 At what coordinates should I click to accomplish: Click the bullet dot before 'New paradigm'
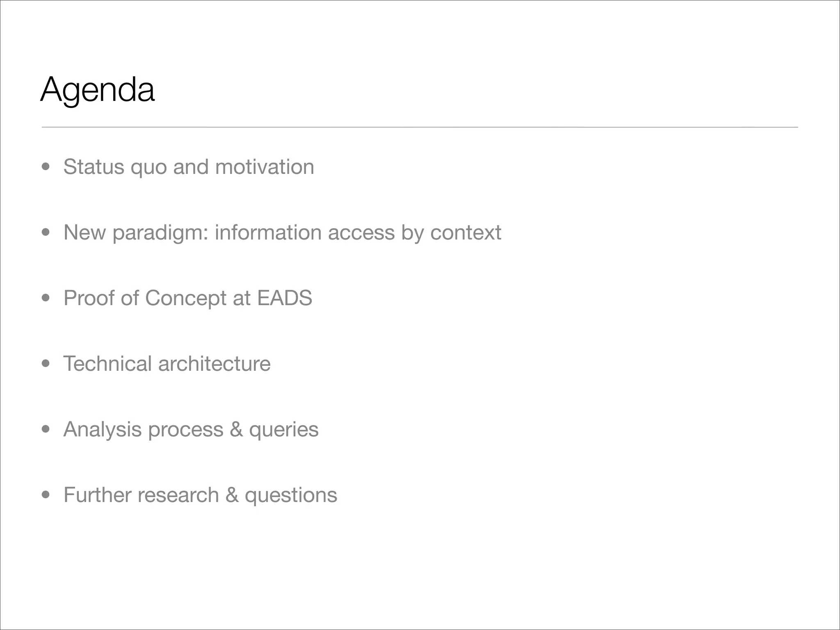[x=46, y=233]
